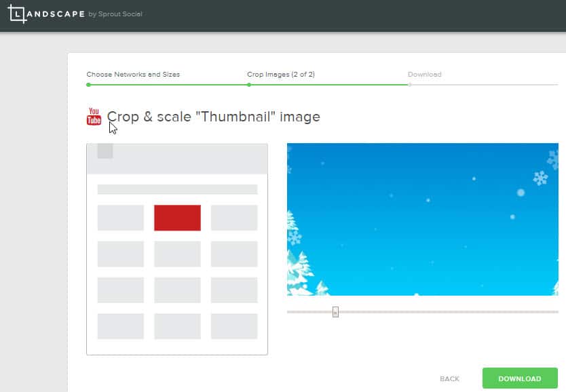Click the "by Sprout Social" text

tap(115, 14)
